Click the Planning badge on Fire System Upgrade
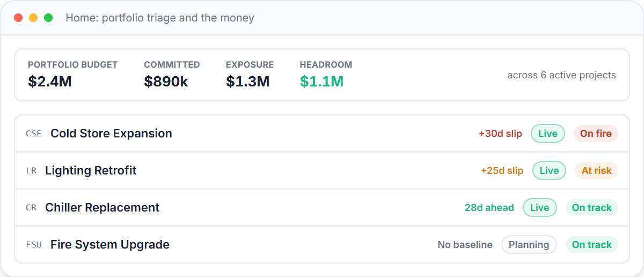Screen dimensions: 644x277 529,245
